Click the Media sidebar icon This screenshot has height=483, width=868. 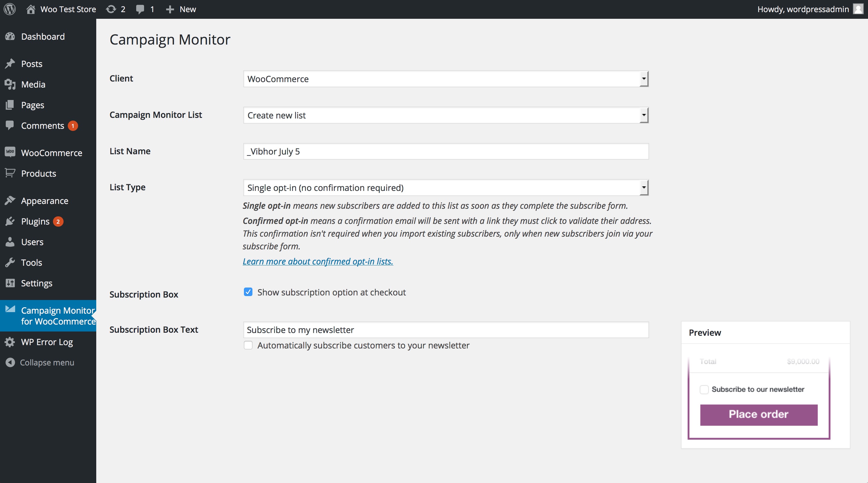(10, 84)
